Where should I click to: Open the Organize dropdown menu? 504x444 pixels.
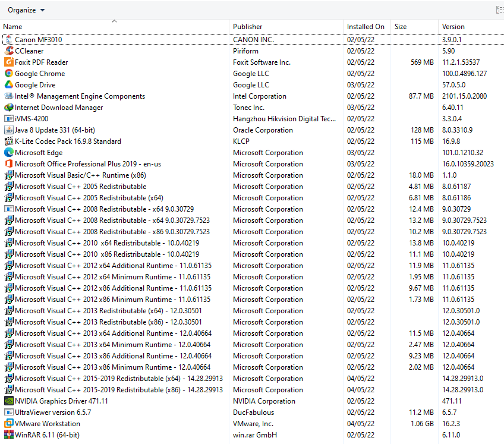click(x=26, y=10)
